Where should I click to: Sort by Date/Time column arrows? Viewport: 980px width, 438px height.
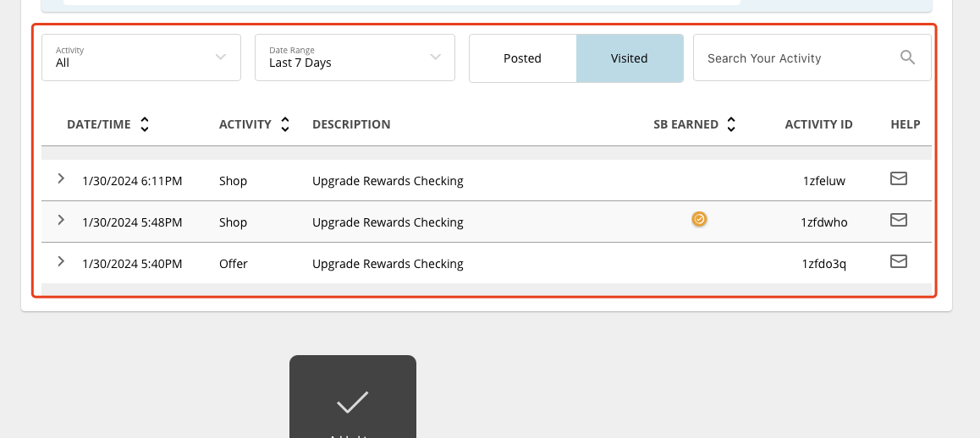coord(145,124)
